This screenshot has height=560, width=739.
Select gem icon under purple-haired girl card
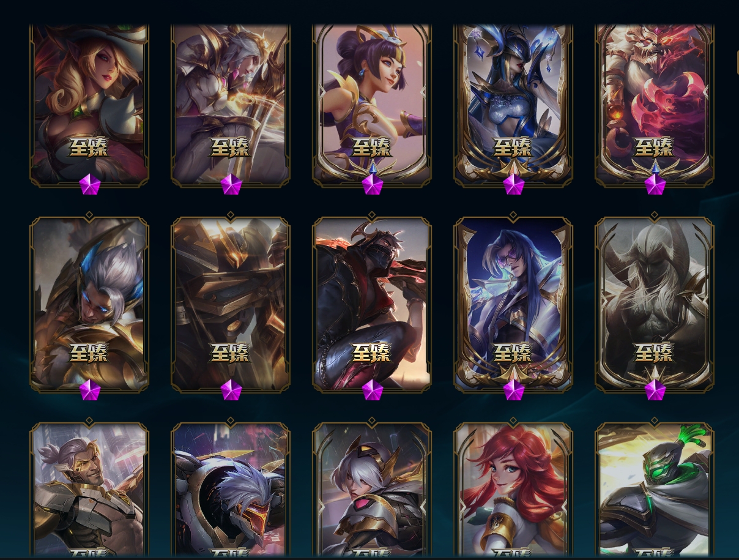(x=373, y=184)
